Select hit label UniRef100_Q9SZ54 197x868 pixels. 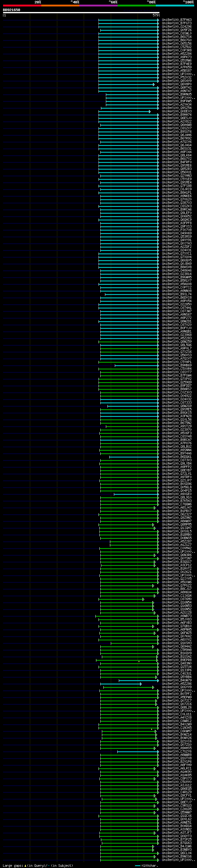tap(177, 108)
